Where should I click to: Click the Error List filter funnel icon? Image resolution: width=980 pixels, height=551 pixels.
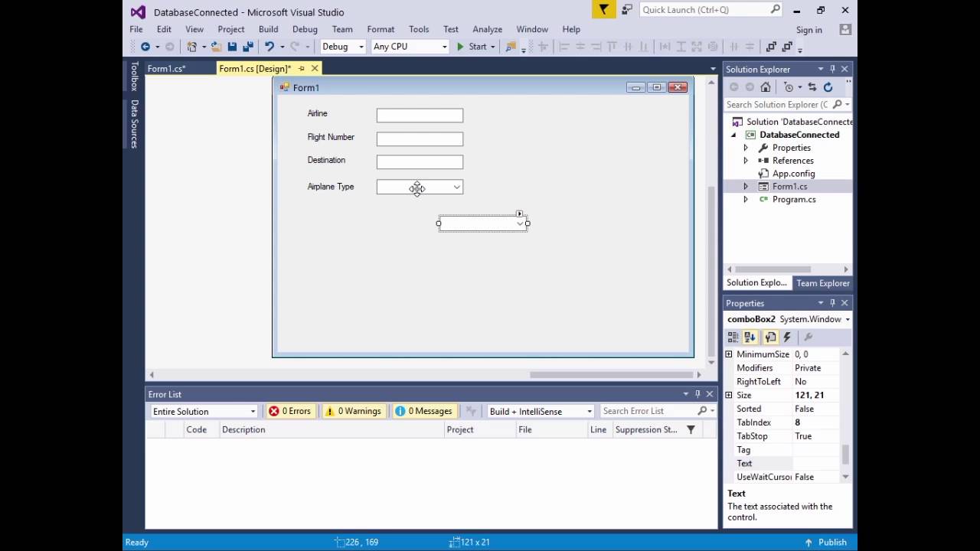(x=691, y=430)
